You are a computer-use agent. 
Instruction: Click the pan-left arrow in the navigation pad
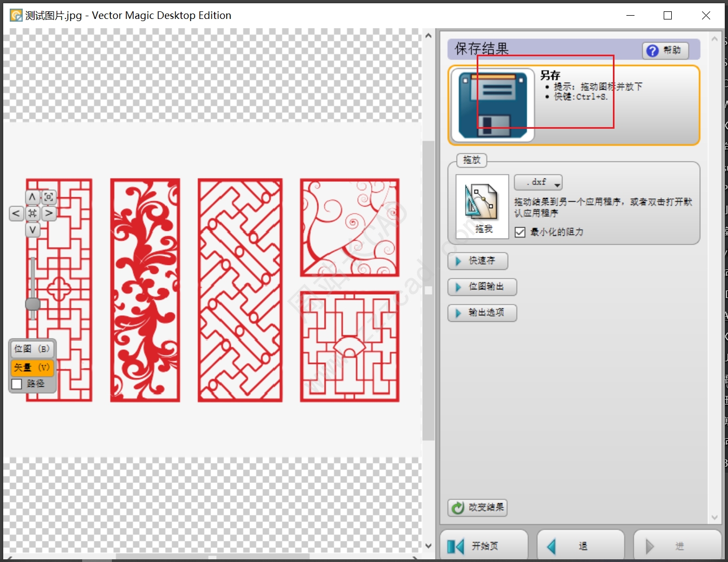pos(16,214)
